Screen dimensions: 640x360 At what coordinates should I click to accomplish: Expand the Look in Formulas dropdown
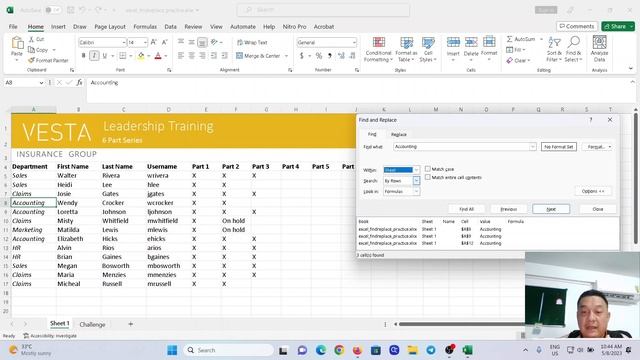coord(416,191)
